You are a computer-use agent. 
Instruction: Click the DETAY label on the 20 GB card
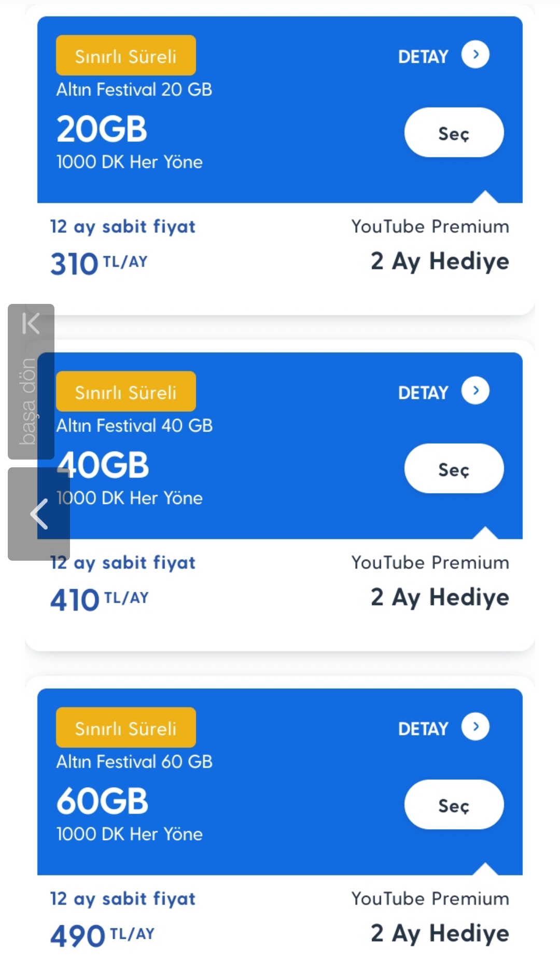(x=423, y=57)
